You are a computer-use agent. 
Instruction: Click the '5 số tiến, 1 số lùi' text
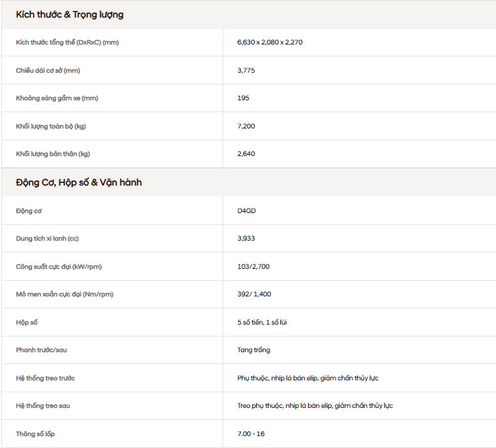[x=263, y=322]
